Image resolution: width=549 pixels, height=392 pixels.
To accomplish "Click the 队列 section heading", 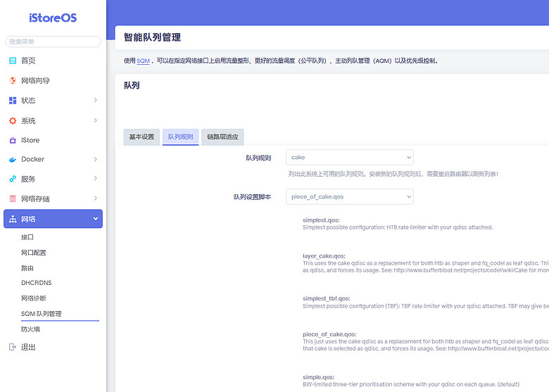I will point(132,85).
